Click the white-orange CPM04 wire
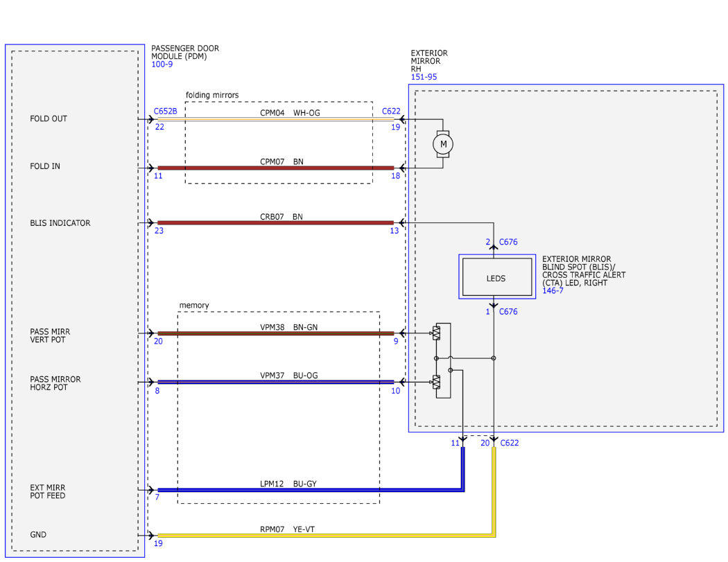 coord(276,119)
